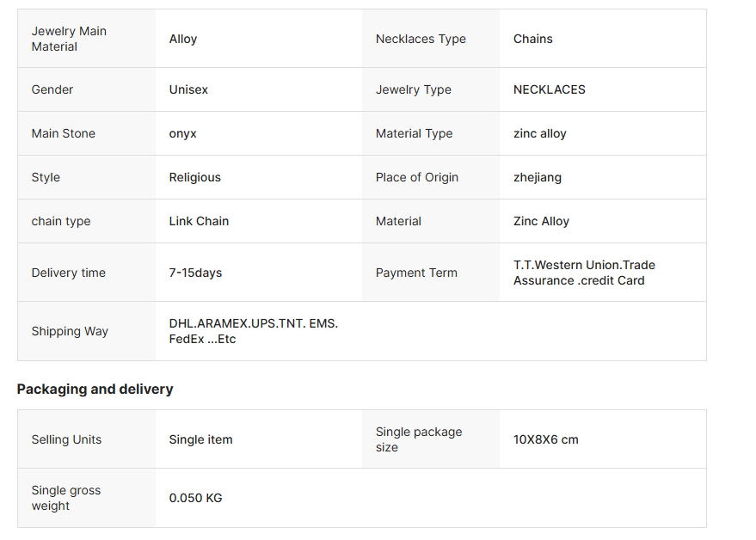Image resolution: width=756 pixels, height=540 pixels.
Task: Click the 'Chains' necklace type value
Action: click(533, 39)
